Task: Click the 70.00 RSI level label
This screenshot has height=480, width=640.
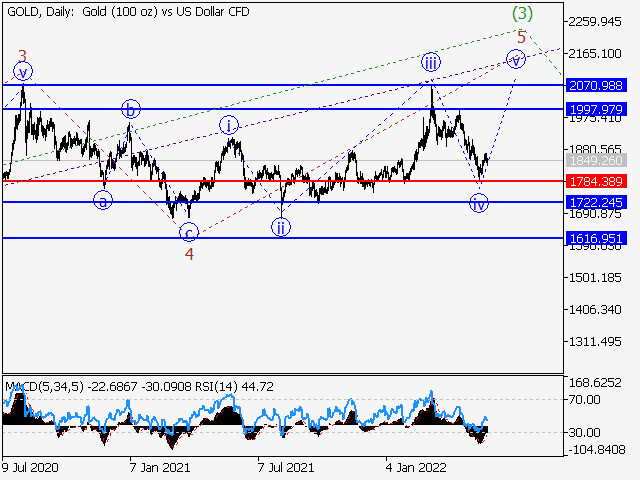Action: tap(584, 399)
